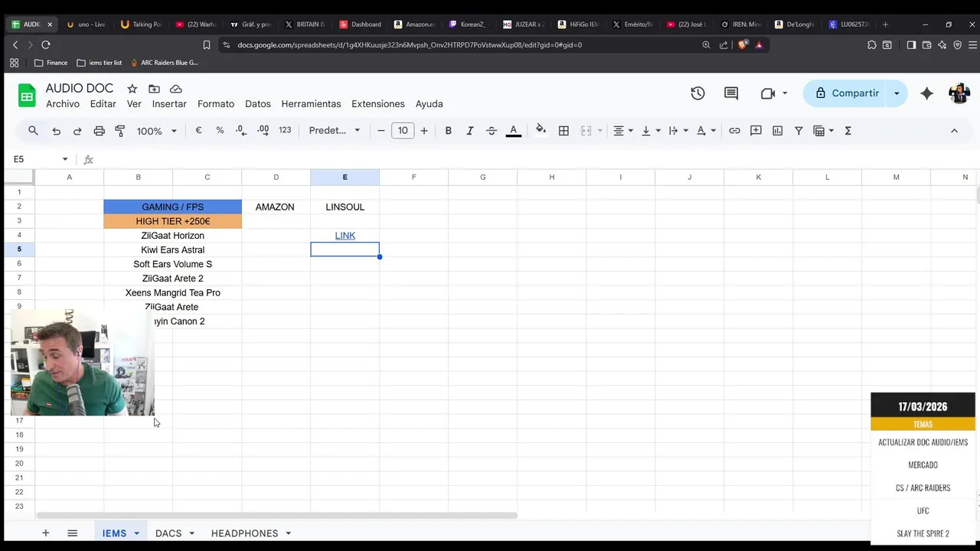Create a filter
Viewport: 980px width, 551px height.
[799, 131]
